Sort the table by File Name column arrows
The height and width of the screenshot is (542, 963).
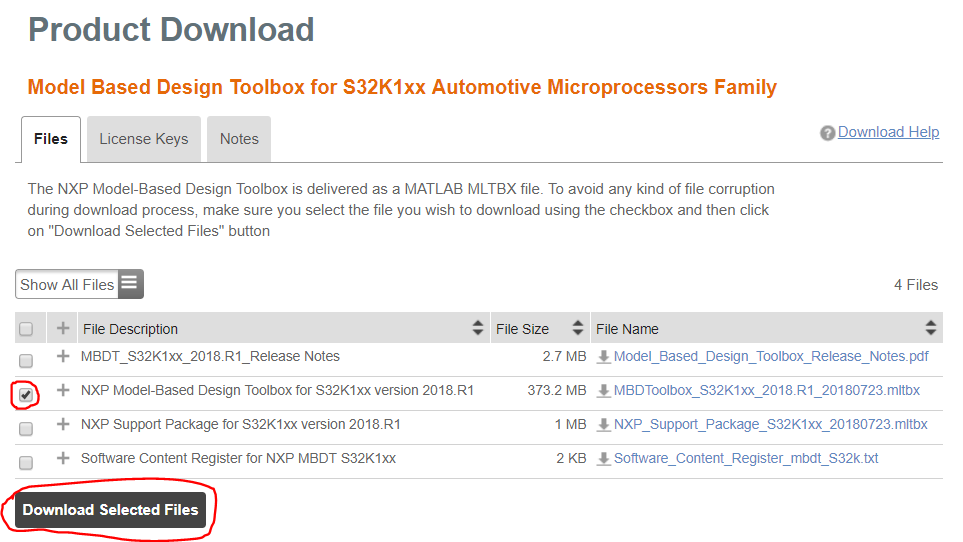(930, 328)
